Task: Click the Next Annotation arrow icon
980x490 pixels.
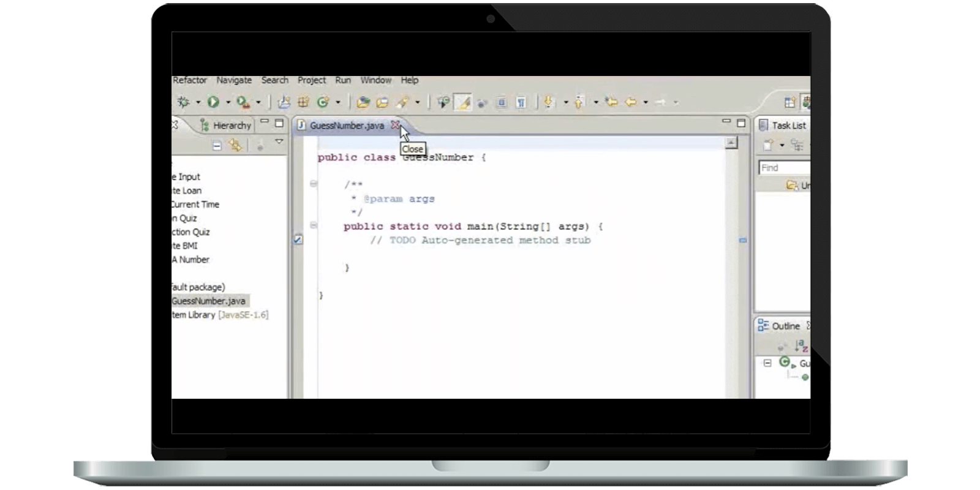Action: (x=549, y=102)
